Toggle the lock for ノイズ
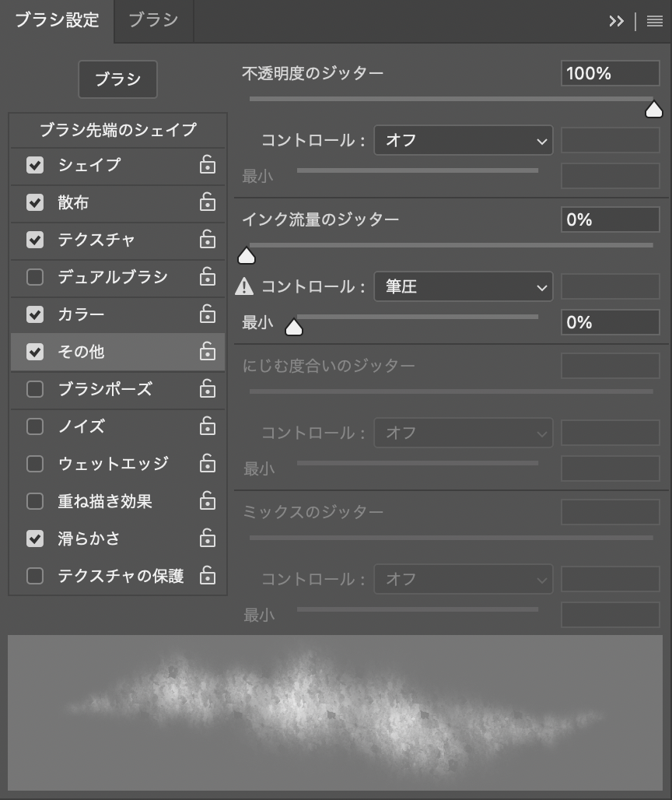The image size is (672, 800). (207, 426)
